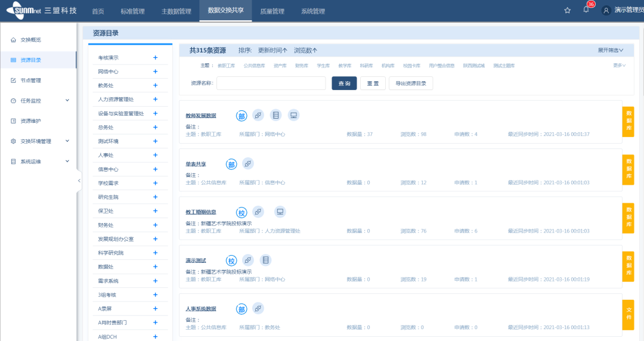
Task: Click the monitor icon for 教师发展数据
Action: tap(293, 115)
